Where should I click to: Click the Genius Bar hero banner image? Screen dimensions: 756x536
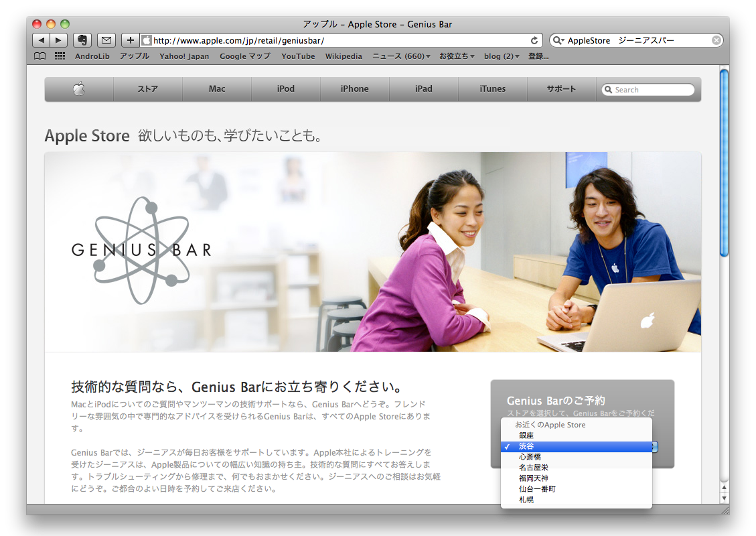click(x=373, y=252)
